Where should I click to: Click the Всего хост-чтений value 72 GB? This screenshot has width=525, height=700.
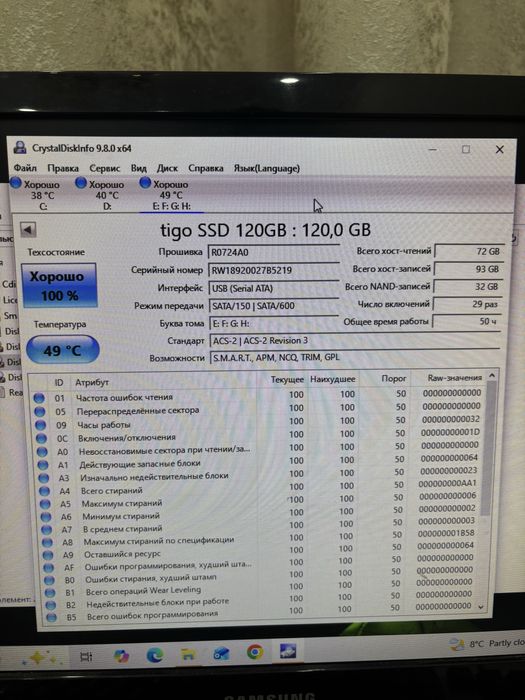click(x=469, y=251)
